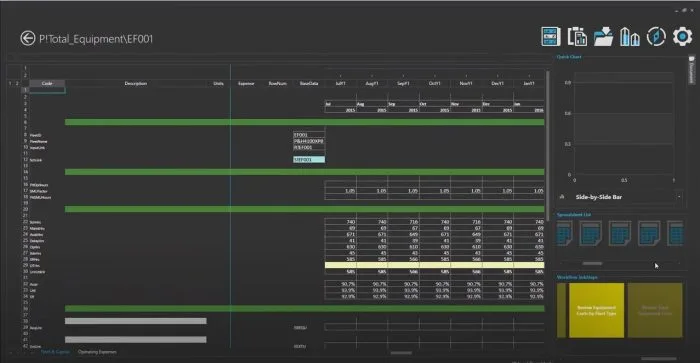The height and width of the screenshot is (363, 700).
Task: Select the first sheet tab at bottom left
Action: click(55, 352)
